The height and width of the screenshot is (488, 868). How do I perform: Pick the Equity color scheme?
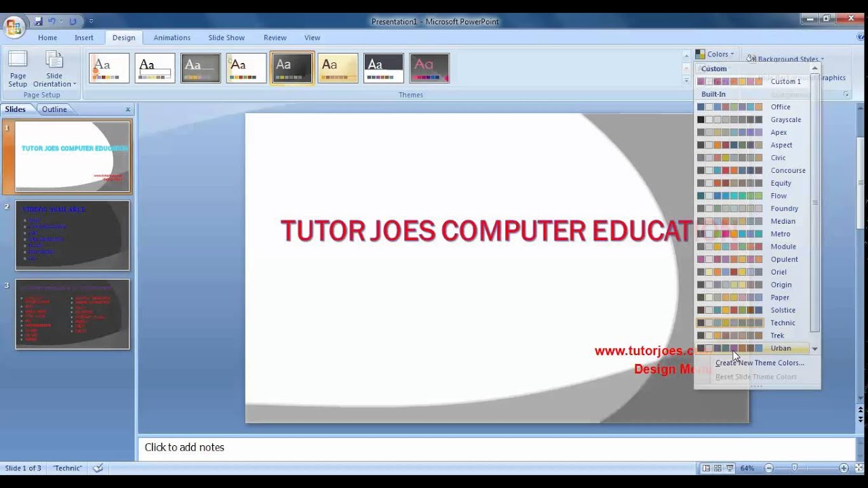coord(753,183)
